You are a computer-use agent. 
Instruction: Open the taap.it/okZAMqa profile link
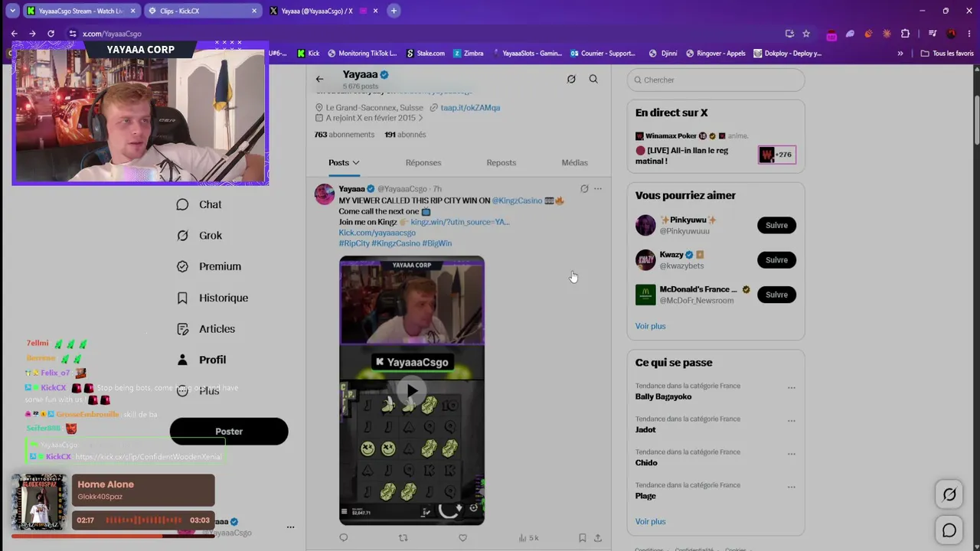pyautogui.click(x=470, y=108)
